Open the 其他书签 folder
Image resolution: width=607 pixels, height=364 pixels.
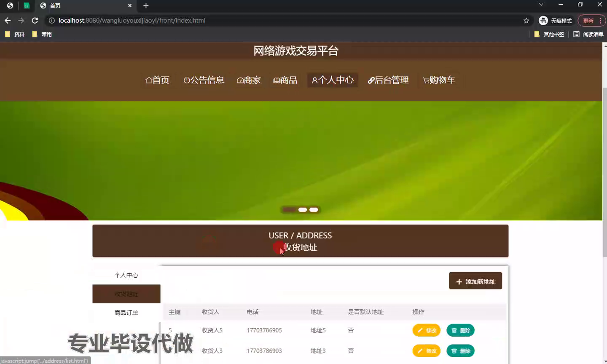click(x=549, y=35)
